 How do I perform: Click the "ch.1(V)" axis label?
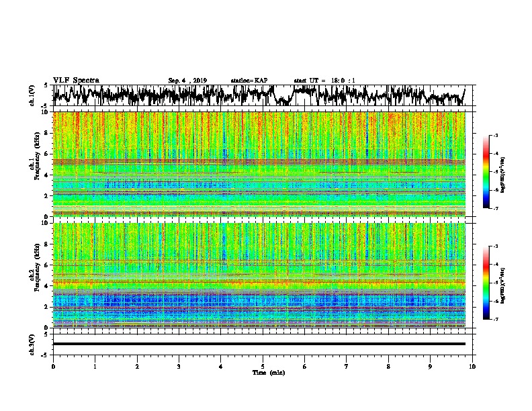pos(32,95)
